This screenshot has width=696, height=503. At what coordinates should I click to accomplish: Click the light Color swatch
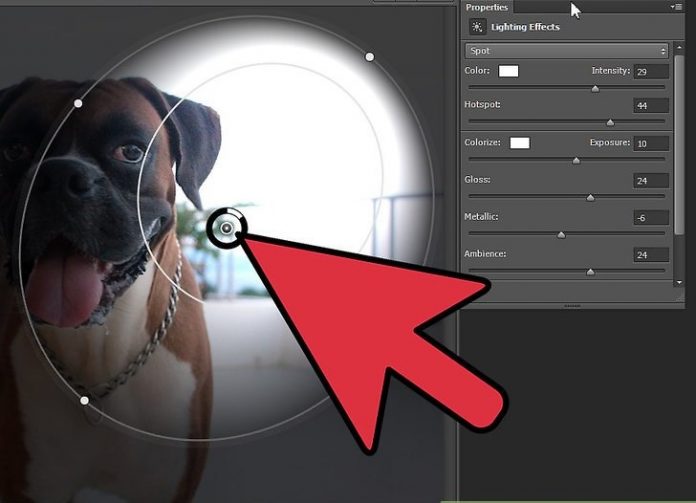(x=509, y=71)
